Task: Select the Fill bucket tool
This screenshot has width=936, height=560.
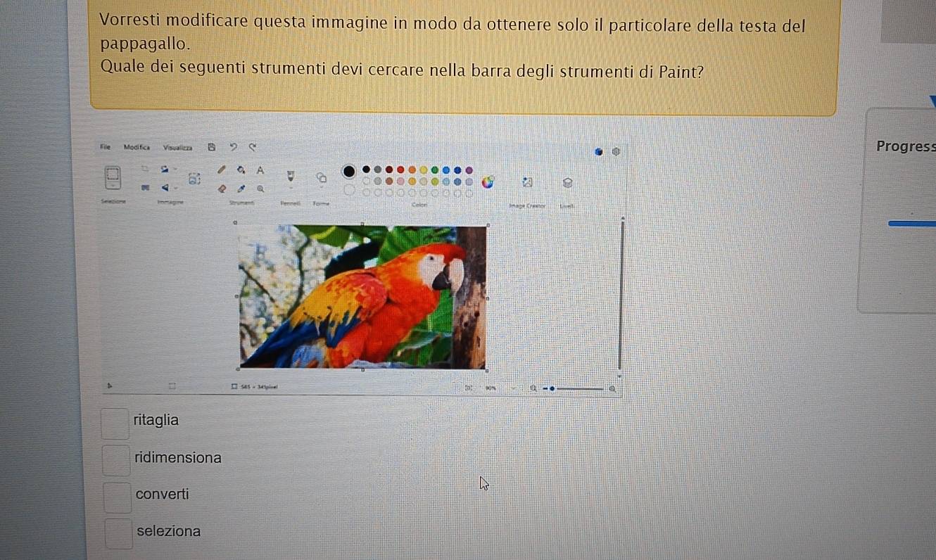Action: click(x=241, y=170)
